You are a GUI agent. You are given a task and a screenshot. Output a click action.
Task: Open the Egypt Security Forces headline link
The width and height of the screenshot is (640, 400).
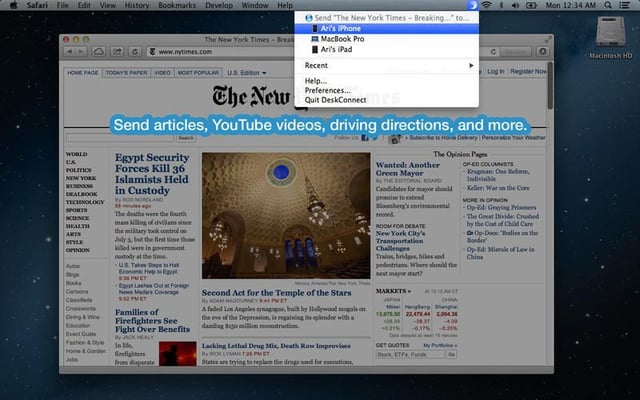tap(152, 174)
